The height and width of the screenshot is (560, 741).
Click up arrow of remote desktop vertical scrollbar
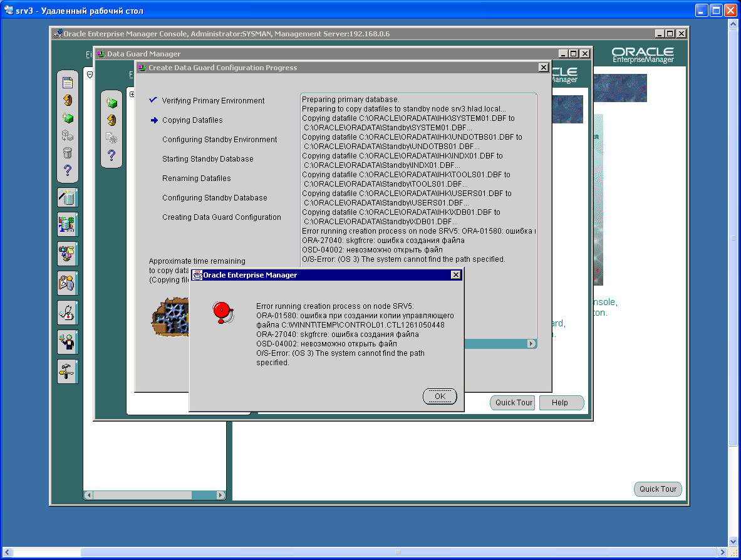pos(733,24)
